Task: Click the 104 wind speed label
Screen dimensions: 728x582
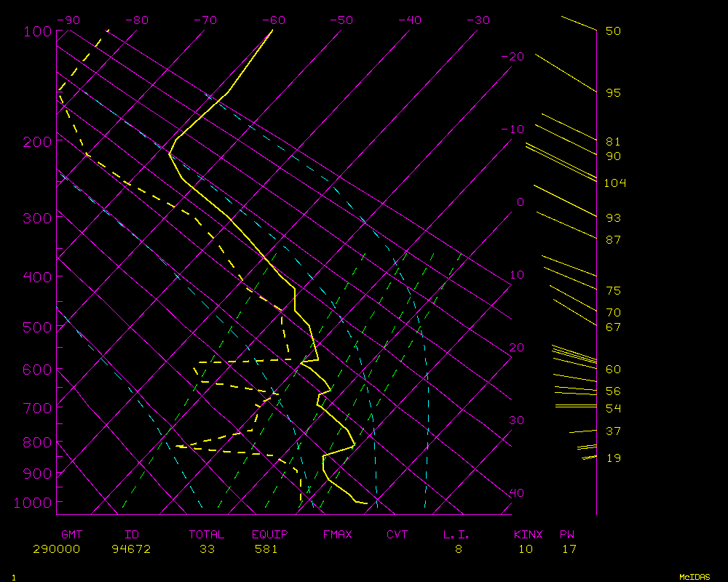Action: click(x=614, y=183)
